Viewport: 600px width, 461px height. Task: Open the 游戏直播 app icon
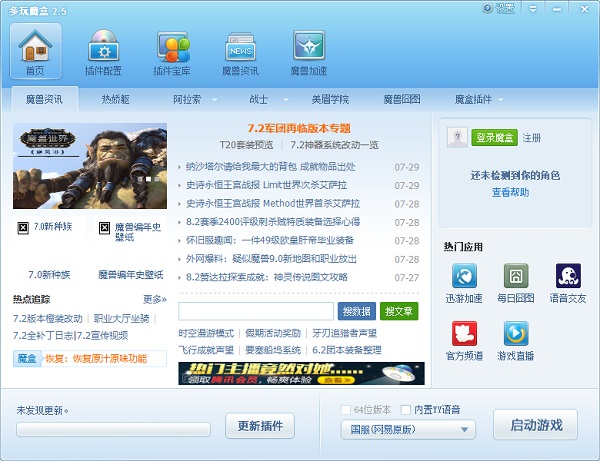pos(516,340)
